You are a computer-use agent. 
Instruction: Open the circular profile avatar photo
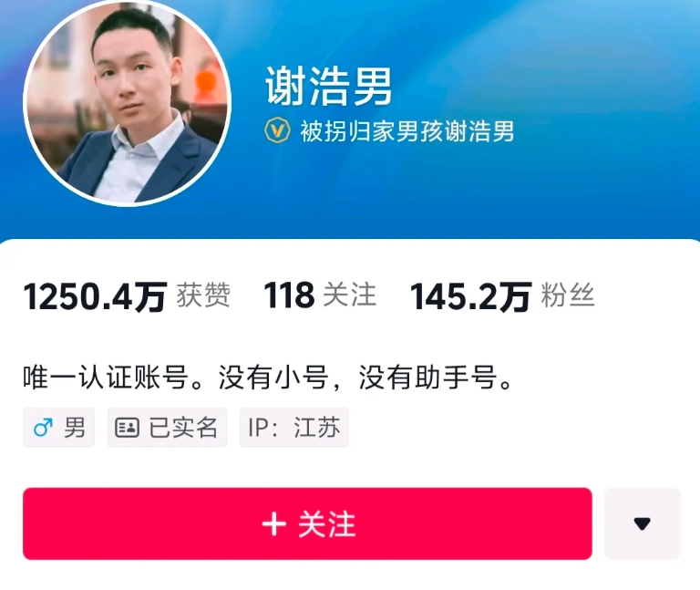click(x=128, y=103)
